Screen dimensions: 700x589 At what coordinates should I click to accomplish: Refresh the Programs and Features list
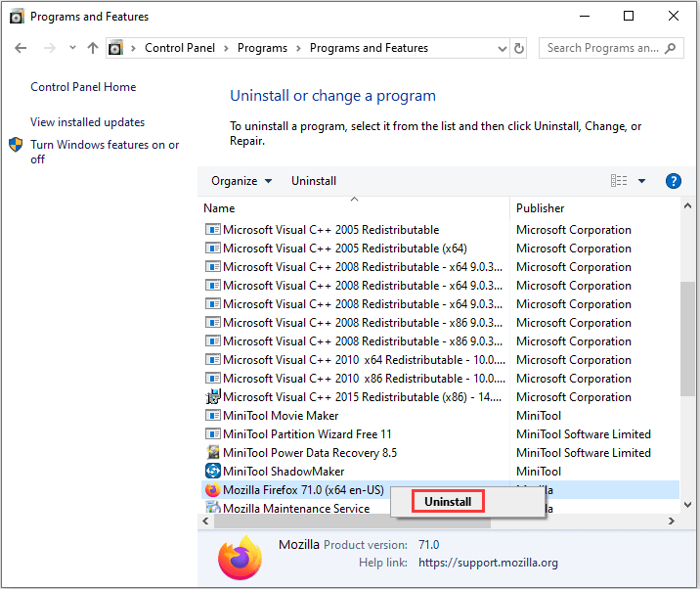click(x=519, y=48)
